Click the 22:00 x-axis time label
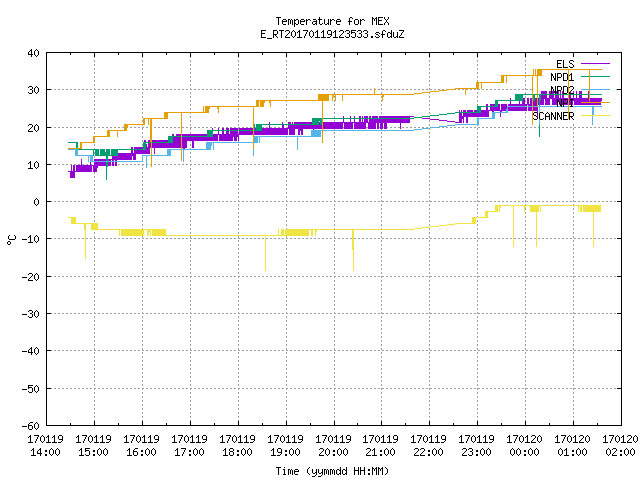Viewport: 640px width, 480px height. 428,453
